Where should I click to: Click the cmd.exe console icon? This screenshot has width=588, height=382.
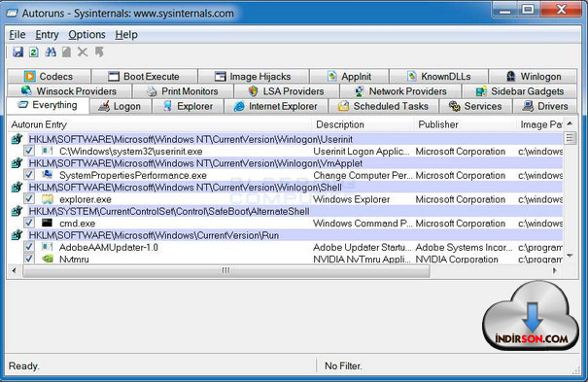coord(48,223)
